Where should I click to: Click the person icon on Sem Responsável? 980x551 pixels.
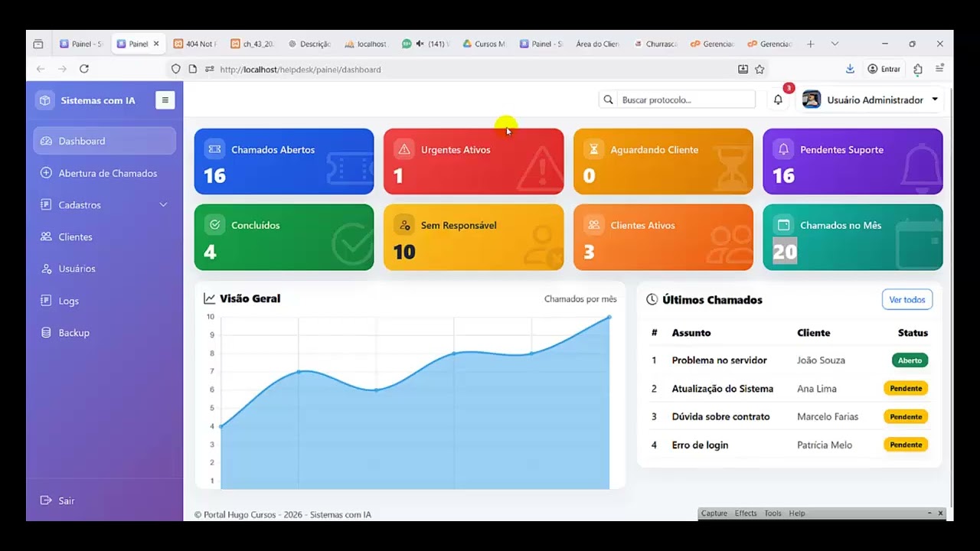(404, 225)
